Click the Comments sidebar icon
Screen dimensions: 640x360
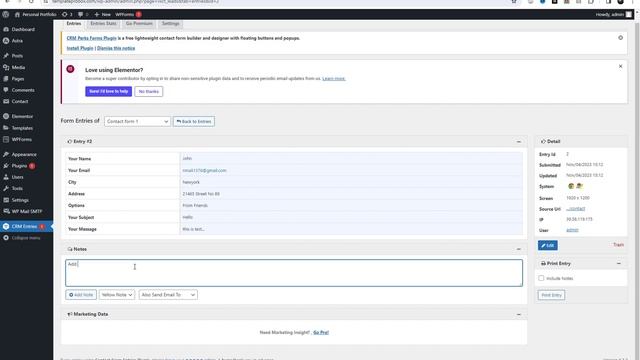pyautogui.click(x=6, y=90)
